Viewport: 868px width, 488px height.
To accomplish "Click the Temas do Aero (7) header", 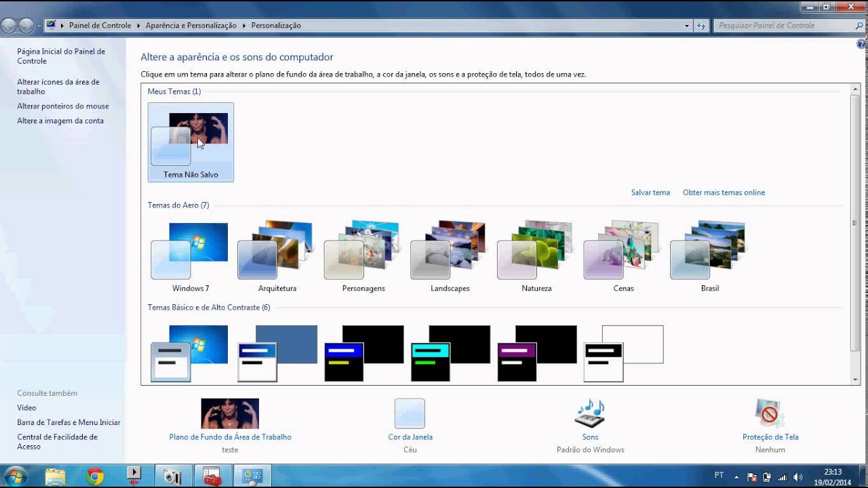I will click(178, 205).
